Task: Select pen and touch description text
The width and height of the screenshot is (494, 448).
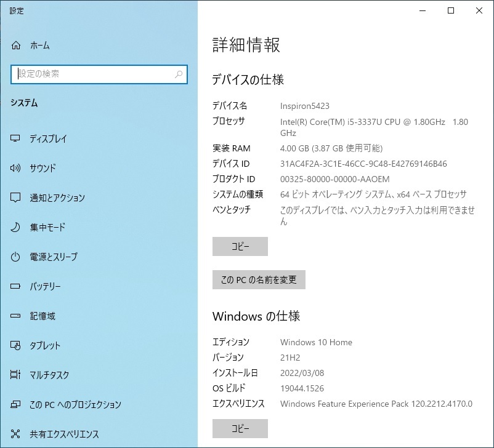Action: point(378,215)
